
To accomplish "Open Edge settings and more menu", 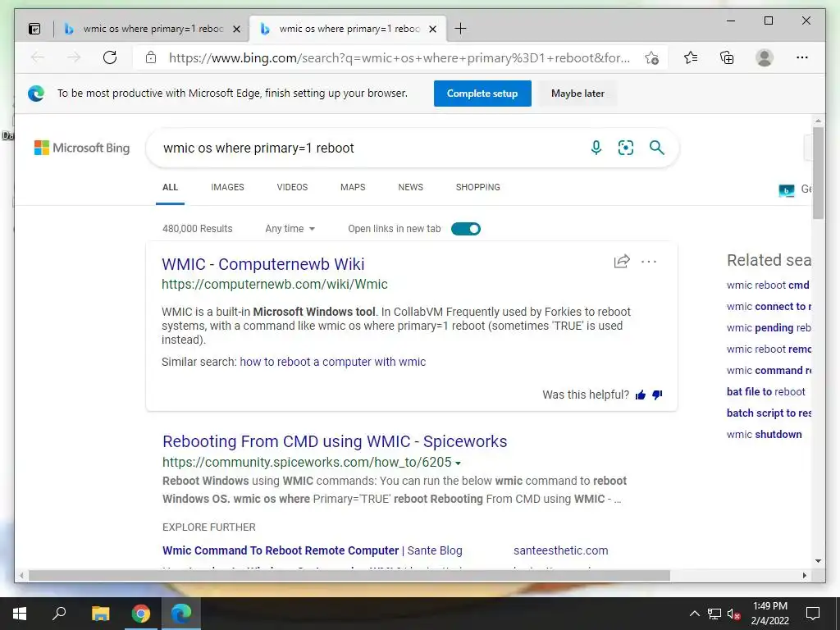I will point(802,57).
